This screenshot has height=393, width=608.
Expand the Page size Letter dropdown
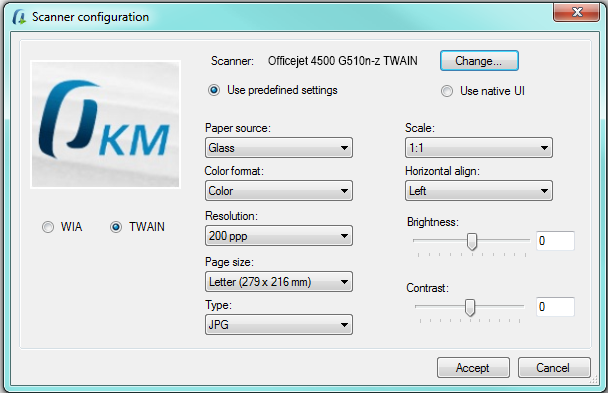279,282
